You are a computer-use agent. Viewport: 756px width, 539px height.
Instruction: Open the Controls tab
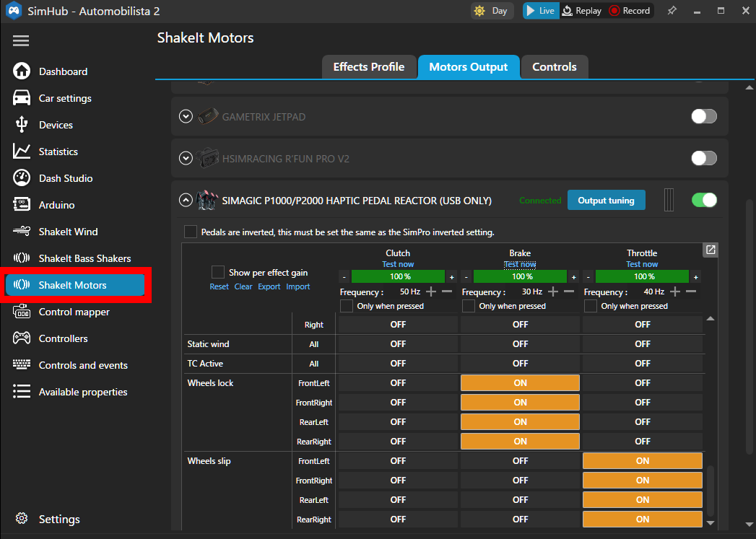(x=555, y=67)
